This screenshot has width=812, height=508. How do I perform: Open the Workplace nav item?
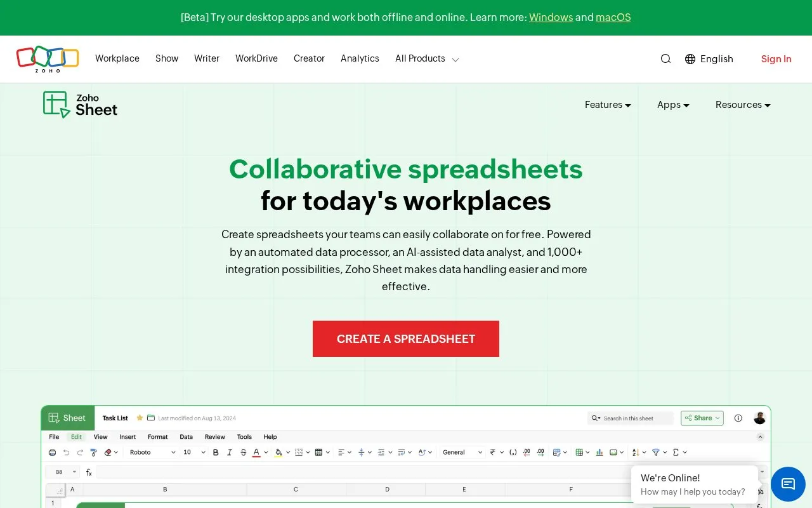click(117, 58)
